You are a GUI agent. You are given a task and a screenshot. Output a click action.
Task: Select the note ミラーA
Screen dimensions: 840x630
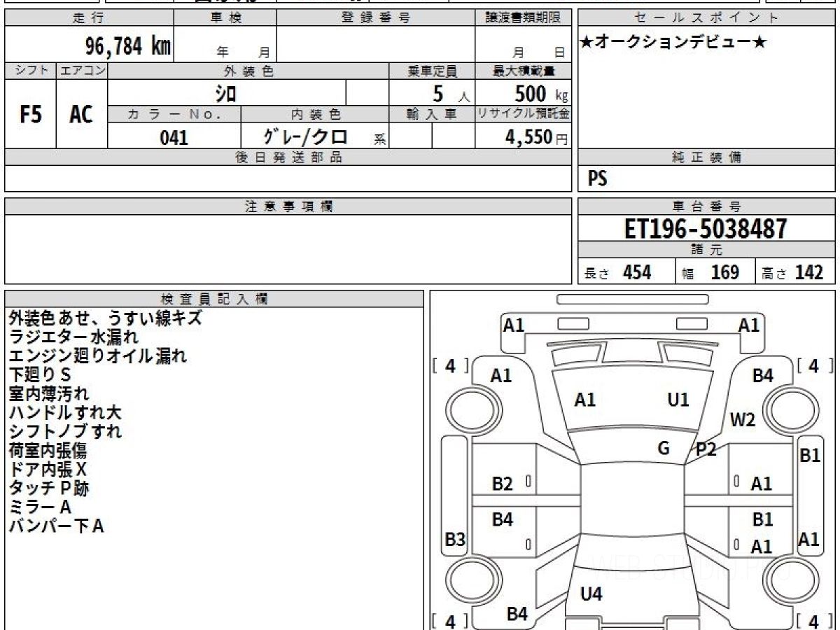point(40,507)
